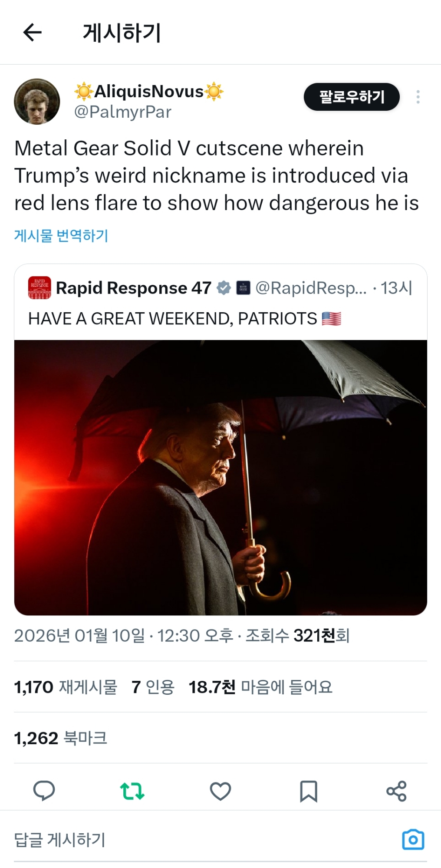
Task: Go back with the left arrow
Action: 33,33
